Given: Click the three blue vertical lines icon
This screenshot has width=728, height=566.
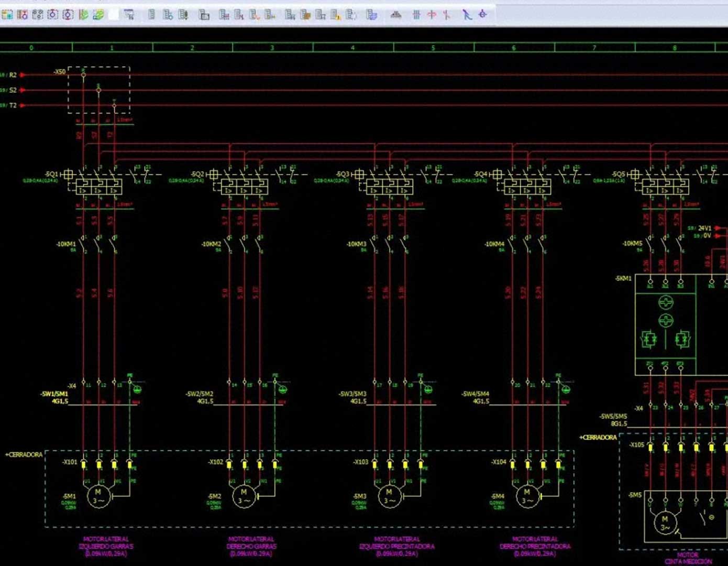Looking at the screenshot, I should [x=416, y=15].
